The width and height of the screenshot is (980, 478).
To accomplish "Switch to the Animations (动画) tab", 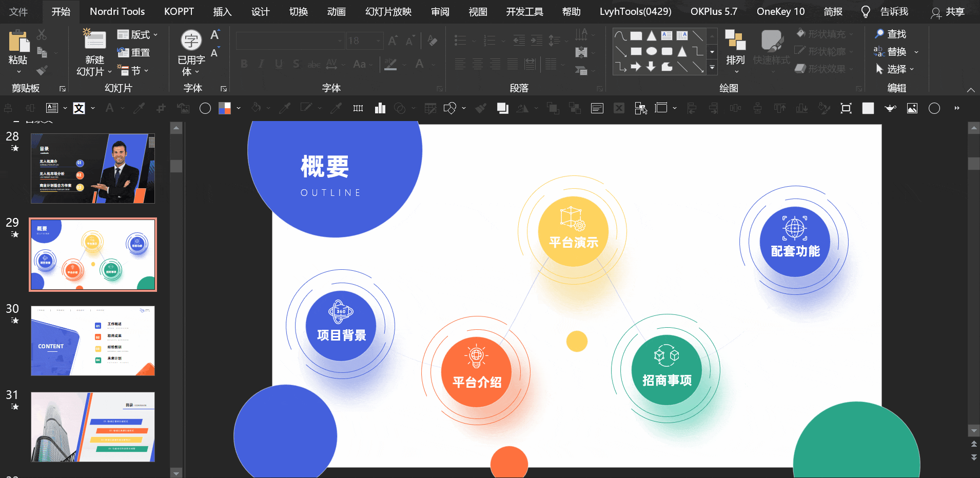I will 336,11.
